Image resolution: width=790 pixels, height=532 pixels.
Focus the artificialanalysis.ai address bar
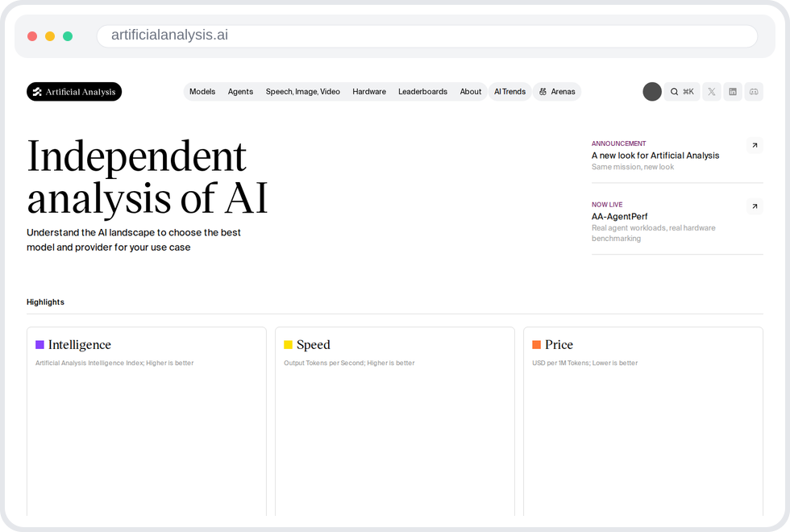[x=427, y=35]
